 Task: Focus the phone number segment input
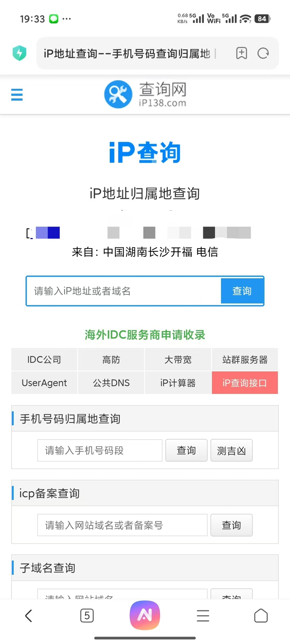tap(100, 450)
